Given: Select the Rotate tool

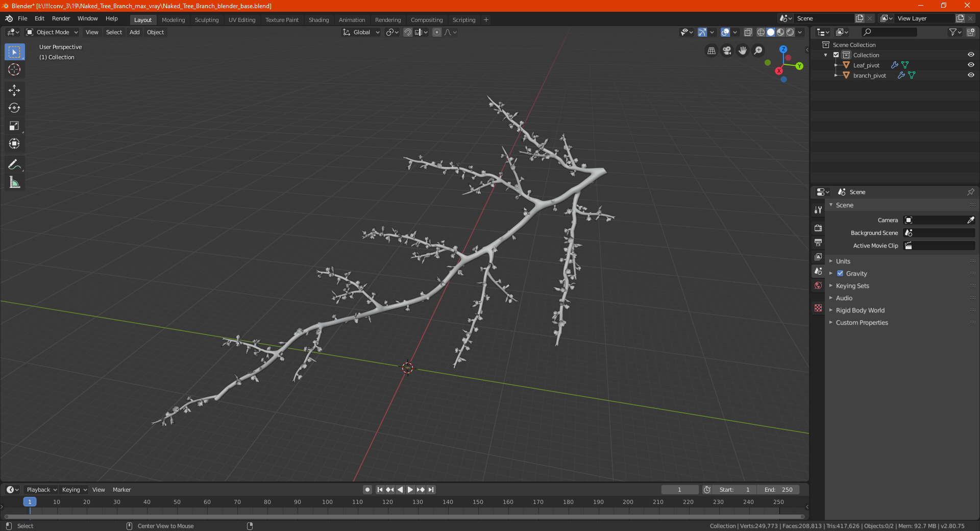Looking at the screenshot, I should [14, 108].
